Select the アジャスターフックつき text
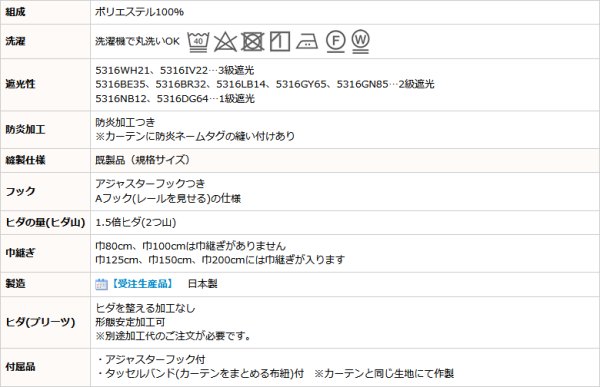600x387 pixels. click(x=150, y=184)
